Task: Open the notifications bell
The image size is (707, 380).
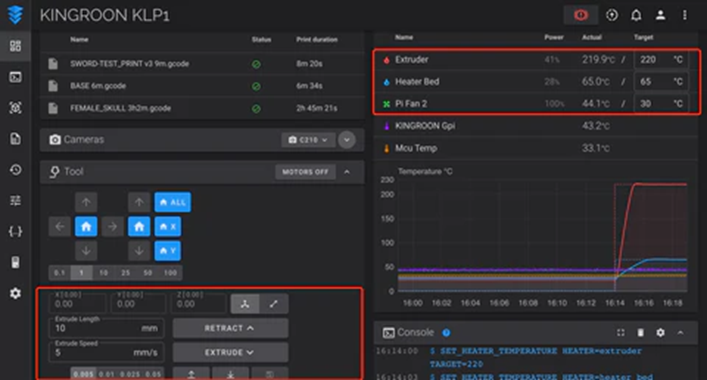Action: (x=636, y=15)
